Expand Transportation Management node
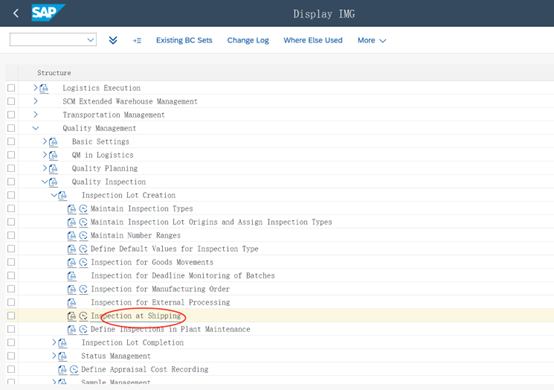 coord(35,114)
